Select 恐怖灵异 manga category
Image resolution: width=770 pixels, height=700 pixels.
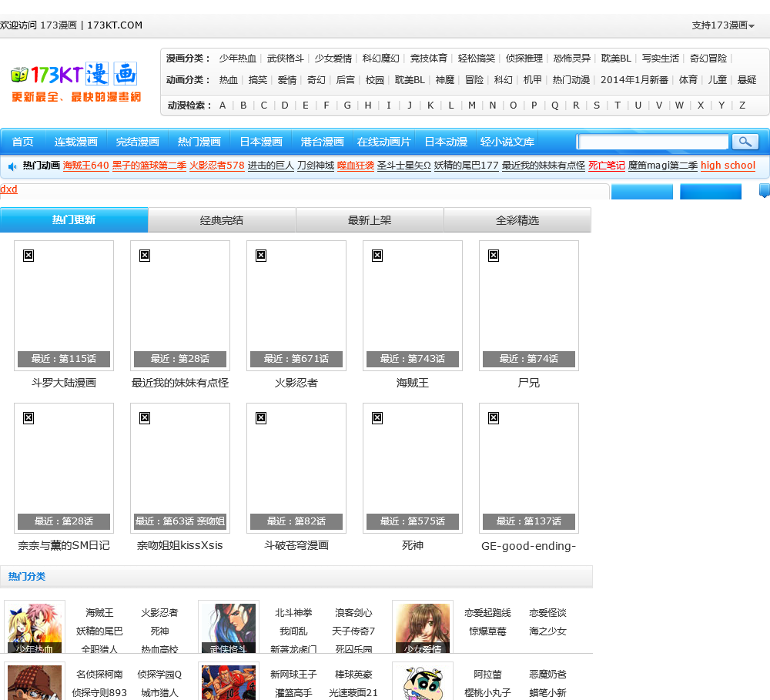coord(571,59)
